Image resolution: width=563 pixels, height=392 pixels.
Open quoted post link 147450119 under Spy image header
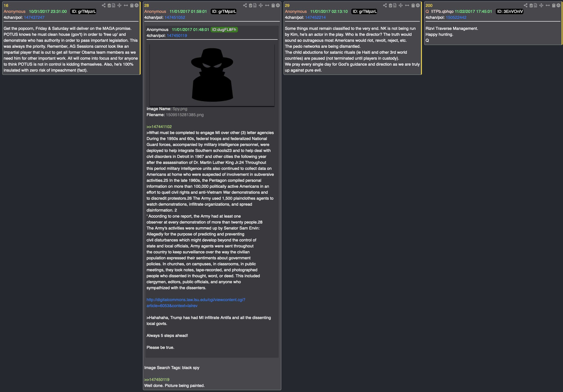coord(177,36)
